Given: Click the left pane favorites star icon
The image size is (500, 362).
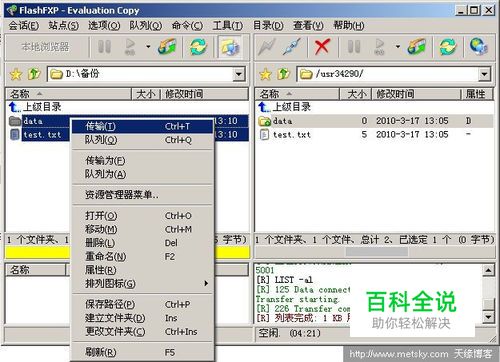Looking at the screenshot, I should pyautogui.click(x=16, y=74).
